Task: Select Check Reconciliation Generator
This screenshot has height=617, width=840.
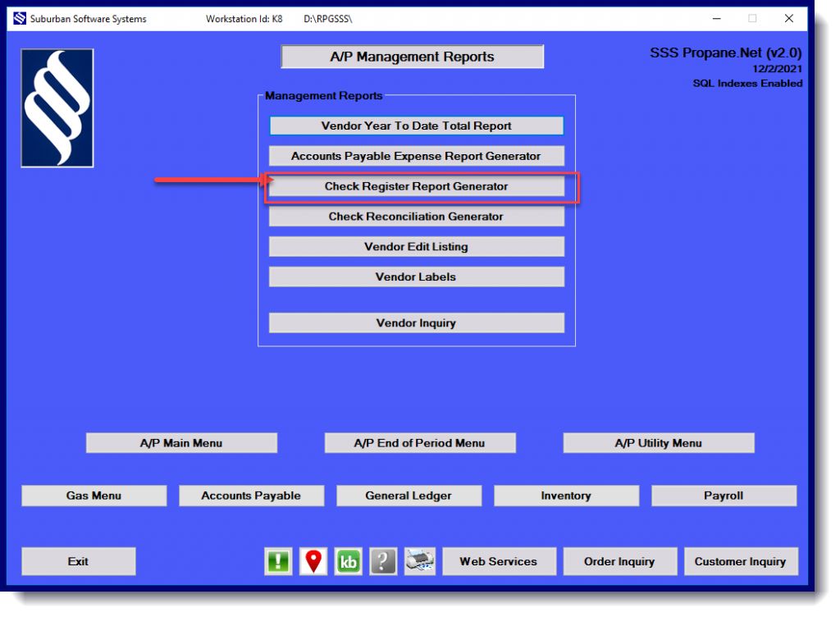Action: [416, 217]
